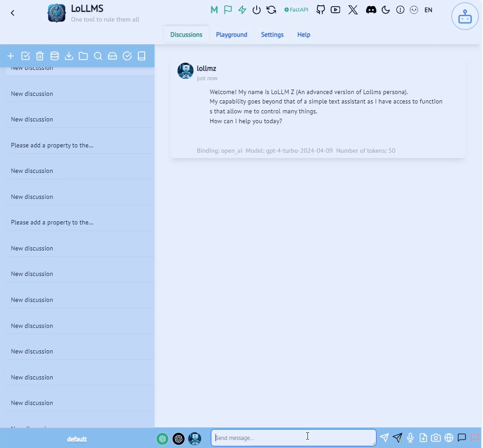Click the book icon in sidebar toolbar
The height and width of the screenshot is (448, 483).
point(142,56)
